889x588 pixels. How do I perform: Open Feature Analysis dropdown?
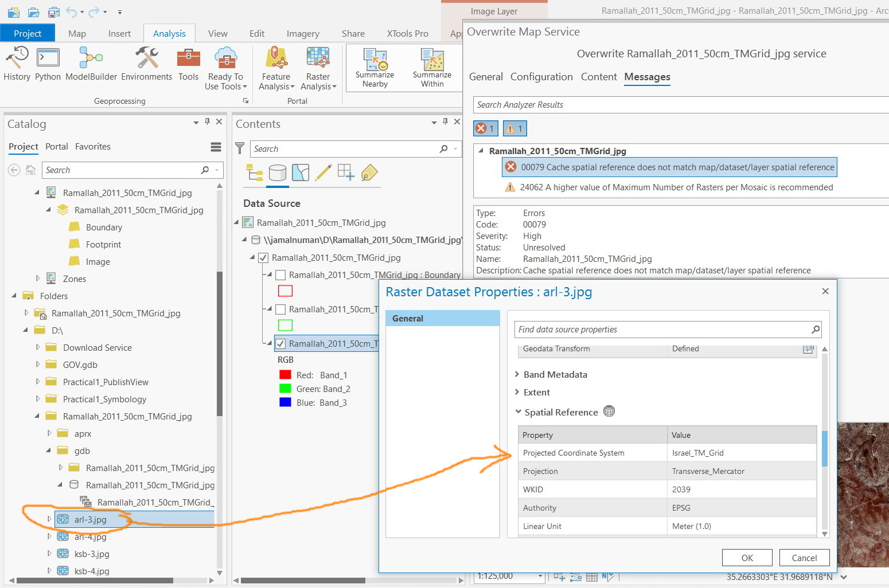(276, 69)
